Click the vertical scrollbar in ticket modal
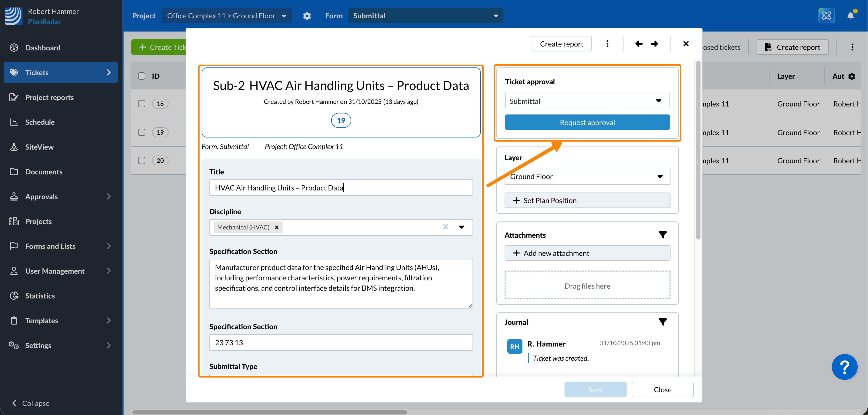 698,150
